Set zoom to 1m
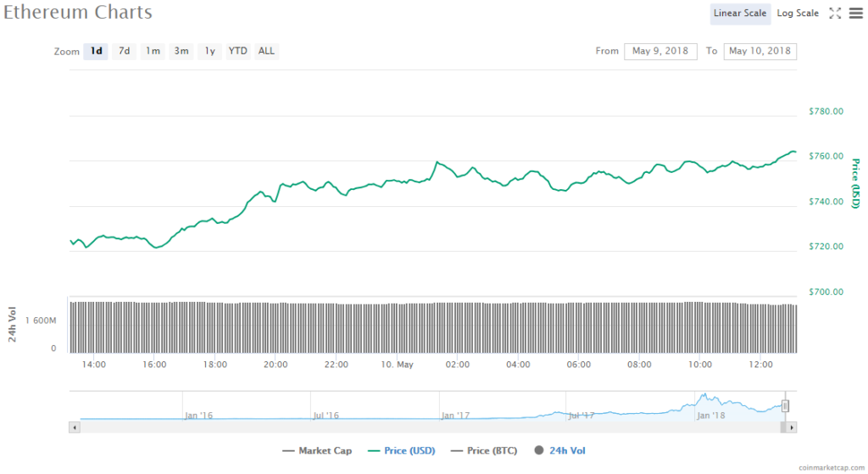Viewport: 868px width, 474px height. [153, 51]
